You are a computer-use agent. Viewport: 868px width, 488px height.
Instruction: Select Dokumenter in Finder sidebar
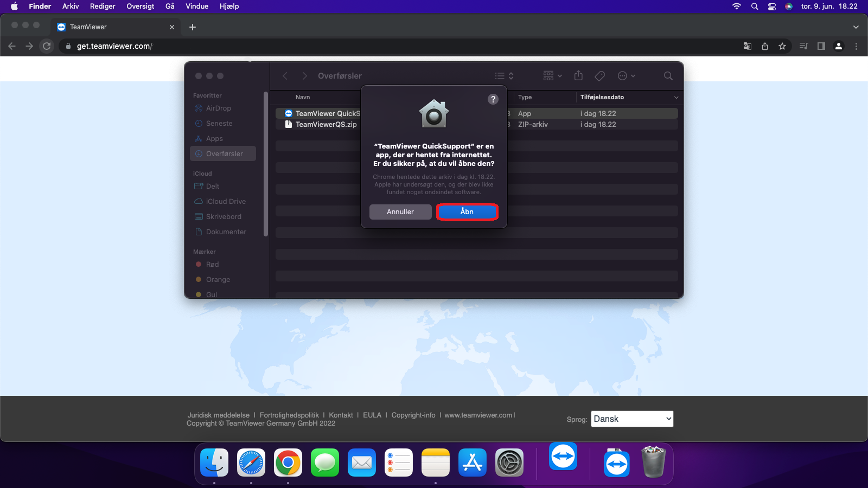[223, 232]
